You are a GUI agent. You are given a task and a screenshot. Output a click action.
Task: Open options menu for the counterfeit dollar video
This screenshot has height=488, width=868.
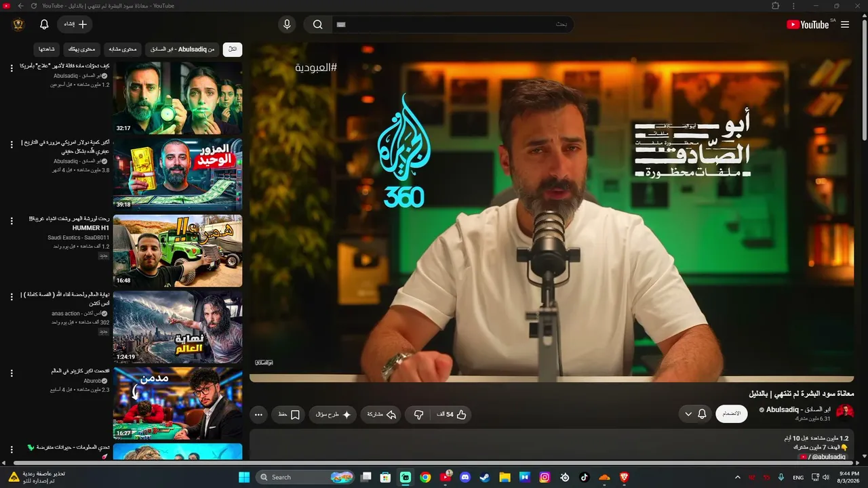click(12, 144)
